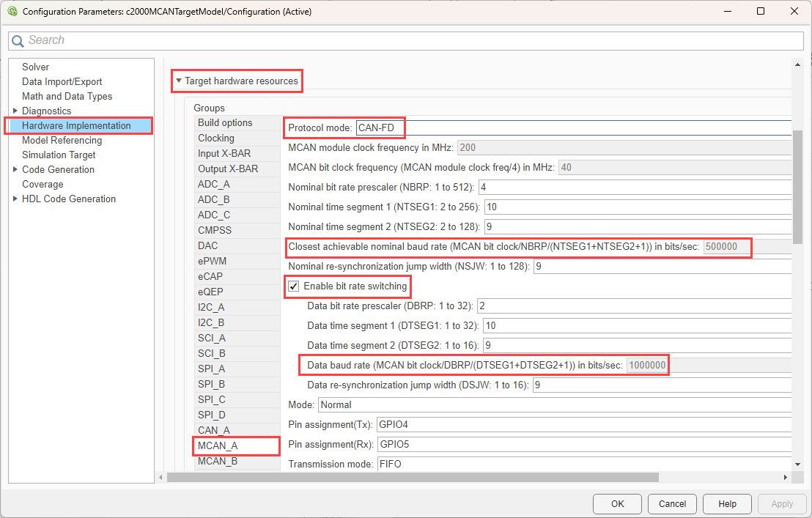
Task: Open Help for configuration parameters
Action: 727,503
